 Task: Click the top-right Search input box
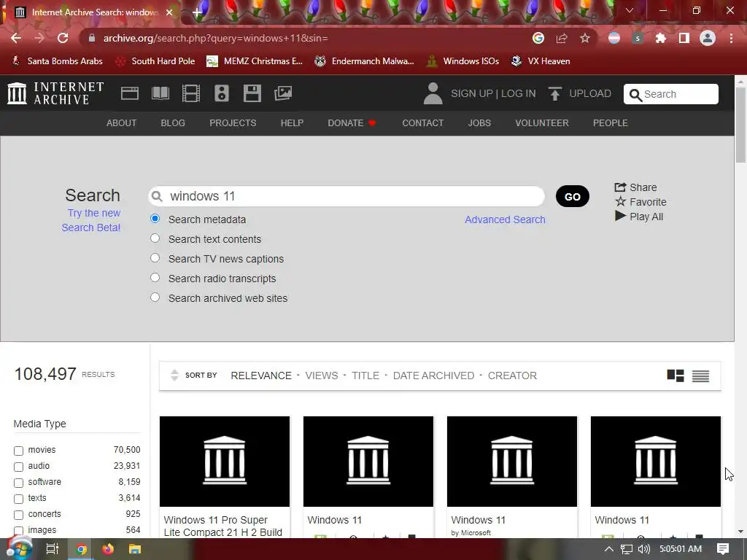click(671, 94)
